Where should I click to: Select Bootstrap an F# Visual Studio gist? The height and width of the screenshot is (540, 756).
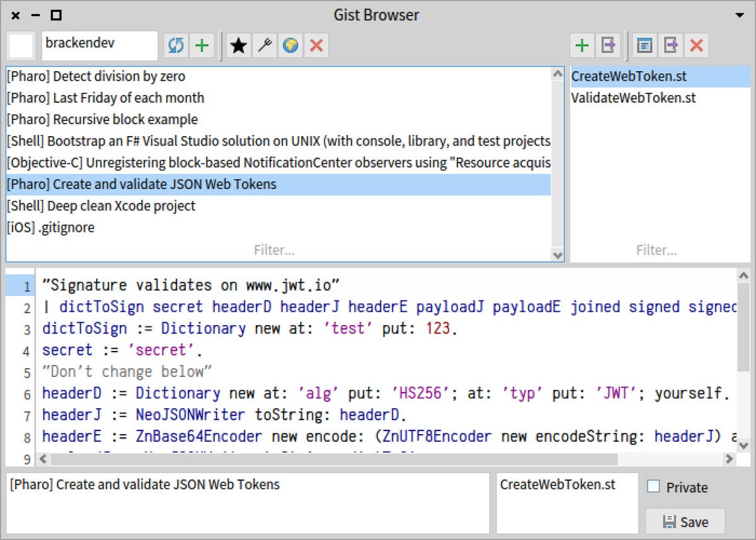(278, 141)
